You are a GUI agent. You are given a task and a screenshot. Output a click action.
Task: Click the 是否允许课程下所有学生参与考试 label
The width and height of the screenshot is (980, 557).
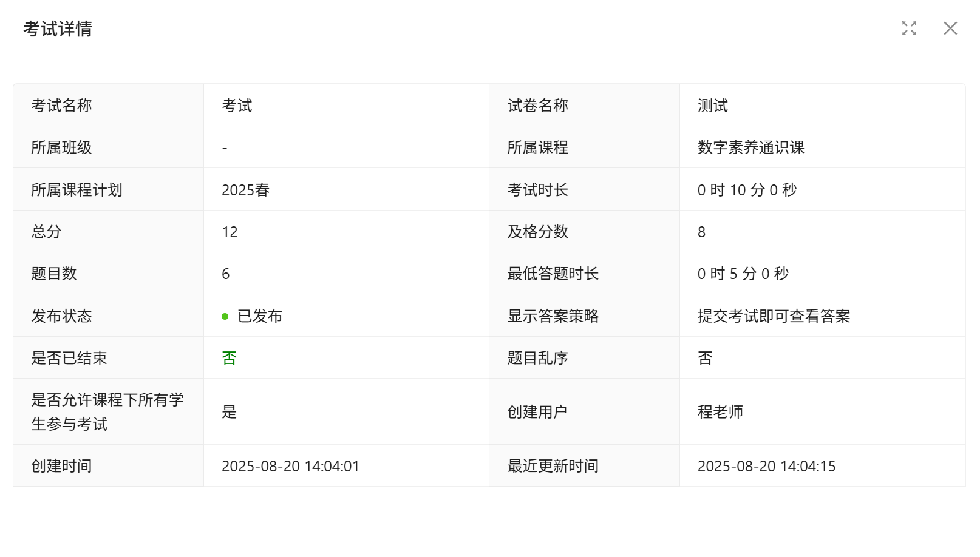click(x=107, y=411)
